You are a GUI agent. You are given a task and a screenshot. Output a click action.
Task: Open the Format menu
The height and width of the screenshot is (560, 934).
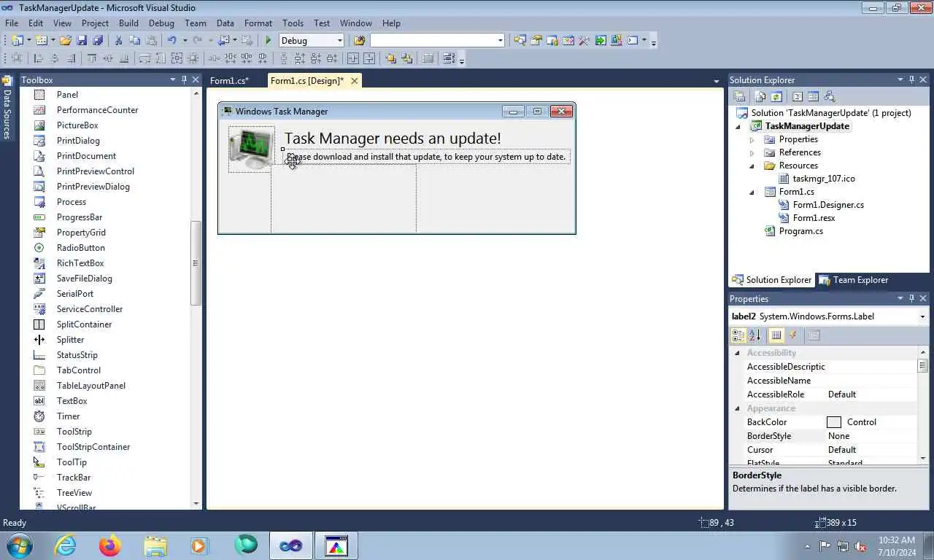click(258, 23)
